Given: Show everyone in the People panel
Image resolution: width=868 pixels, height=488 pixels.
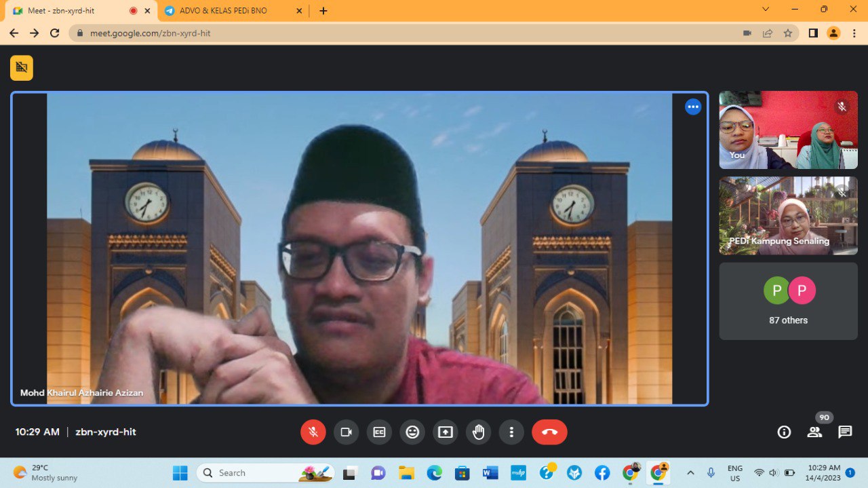Looking at the screenshot, I should pos(814,432).
